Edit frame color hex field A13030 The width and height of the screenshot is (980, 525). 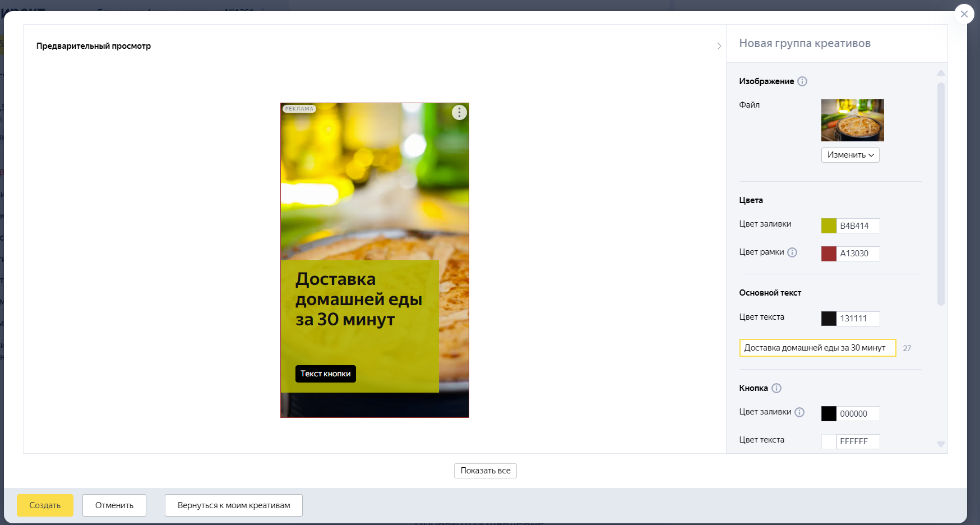tap(858, 254)
